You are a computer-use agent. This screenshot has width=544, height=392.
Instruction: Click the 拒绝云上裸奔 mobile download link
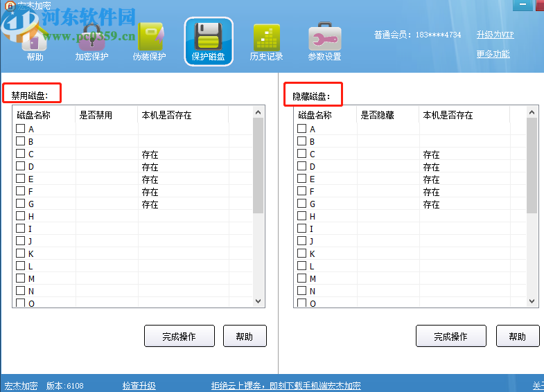coord(286,386)
